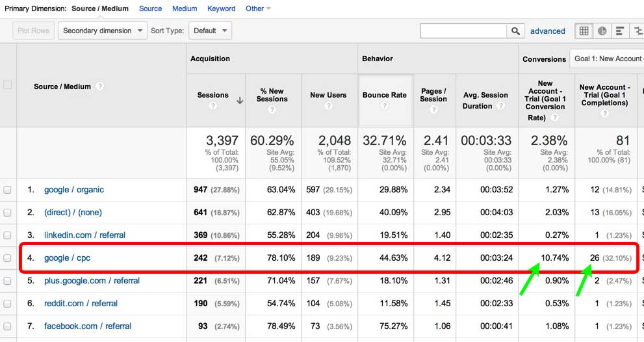Click help icon under Bounce Rate header
644x342 pixels.
tap(385, 107)
